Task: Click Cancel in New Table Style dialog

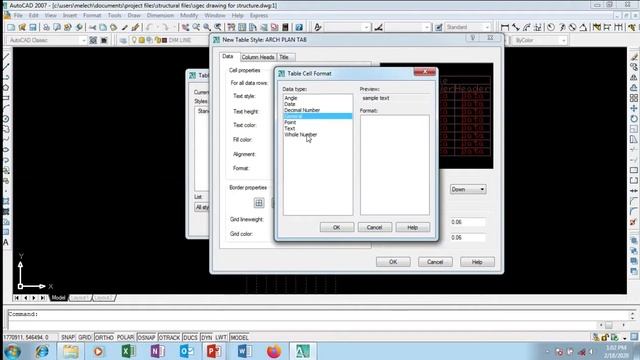Action: (435, 262)
